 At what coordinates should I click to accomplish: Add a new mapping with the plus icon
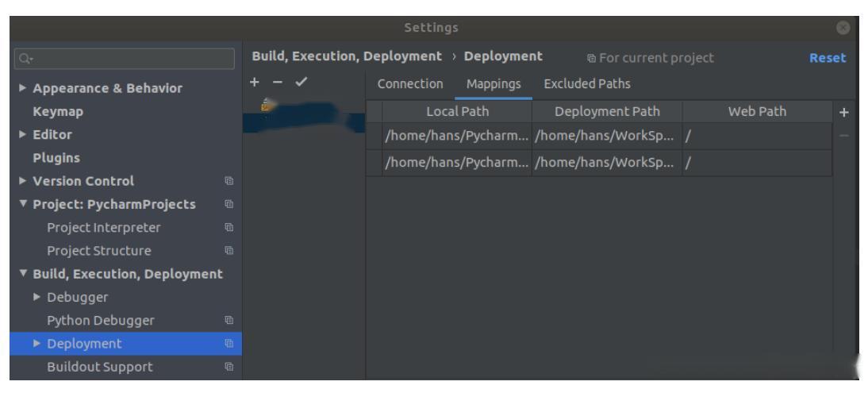point(843,113)
